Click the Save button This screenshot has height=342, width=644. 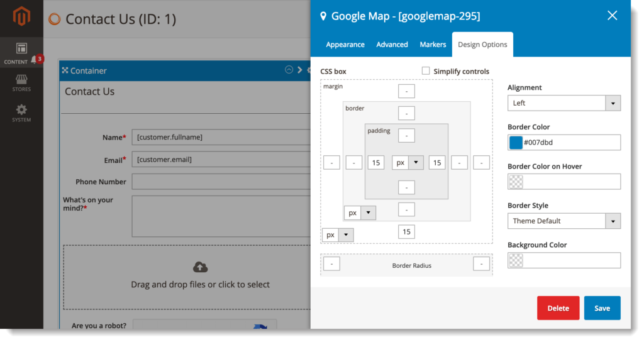(x=602, y=308)
